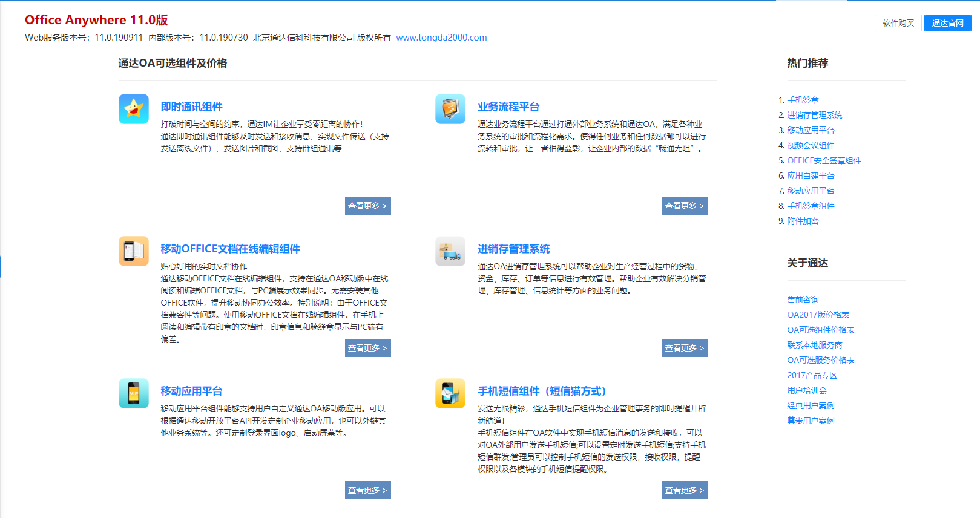Open the OA可选服务价格表 link
Image resolution: width=980 pixels, height=518 pixels.
point(820,360)
